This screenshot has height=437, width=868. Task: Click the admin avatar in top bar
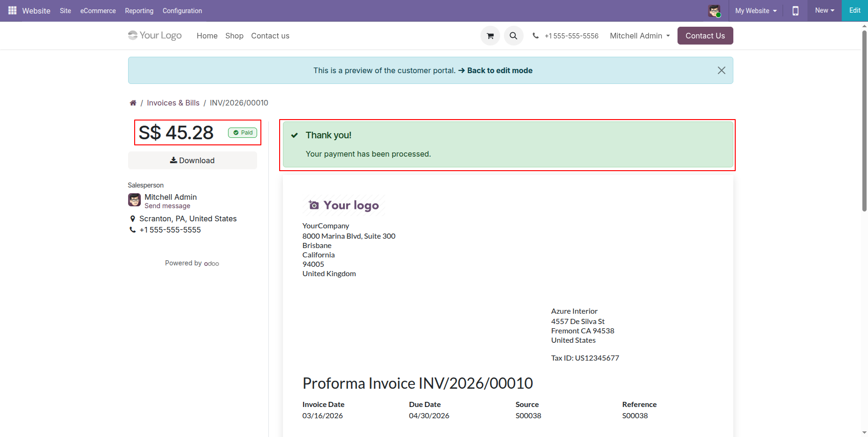714,11
